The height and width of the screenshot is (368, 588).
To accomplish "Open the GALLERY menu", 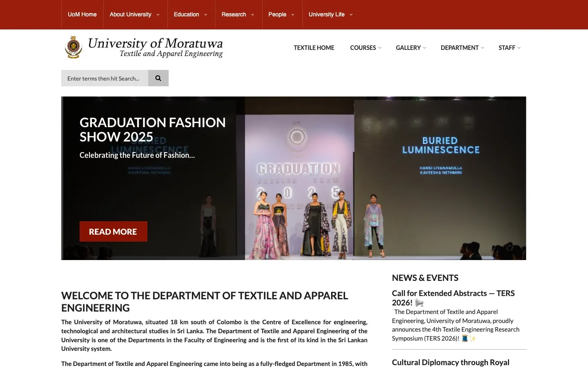I will pyautogui.click(x=408, y=48).
